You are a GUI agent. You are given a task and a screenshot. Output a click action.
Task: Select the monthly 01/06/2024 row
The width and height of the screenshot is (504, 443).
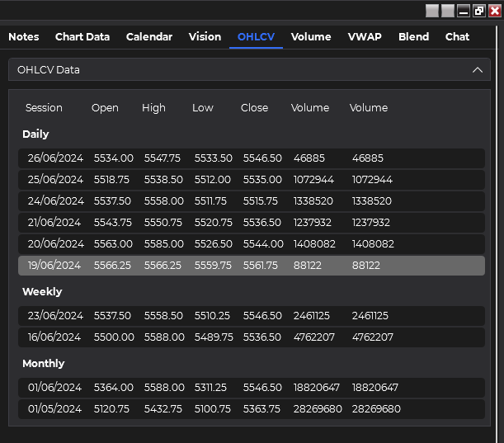pos(251,387)
